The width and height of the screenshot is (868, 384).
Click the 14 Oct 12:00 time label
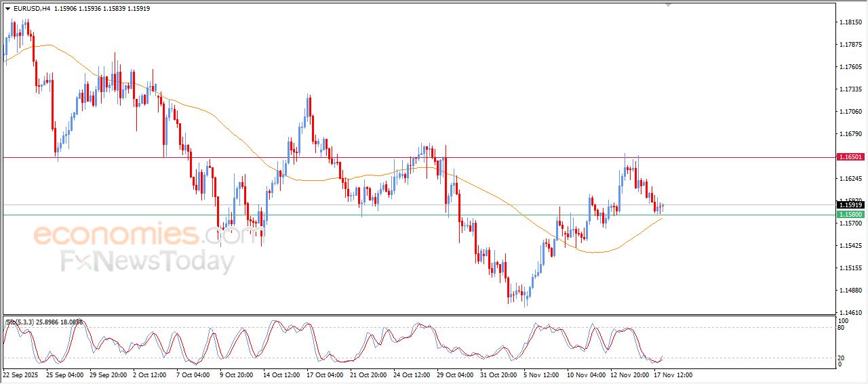point(281,375)
